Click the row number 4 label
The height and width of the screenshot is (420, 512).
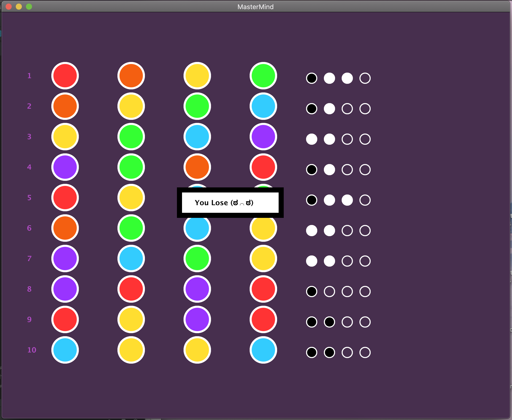(x=29, y=167)
